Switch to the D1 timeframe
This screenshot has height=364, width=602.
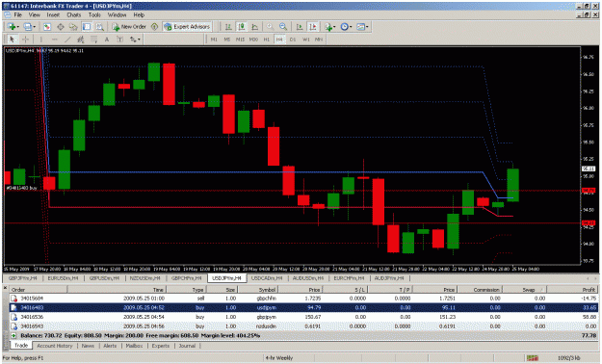pyautogui.click(x=293, y=39)
